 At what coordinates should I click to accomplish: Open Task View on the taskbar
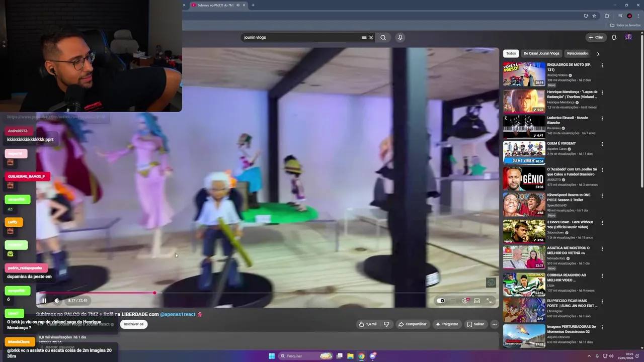click(340, 356)
